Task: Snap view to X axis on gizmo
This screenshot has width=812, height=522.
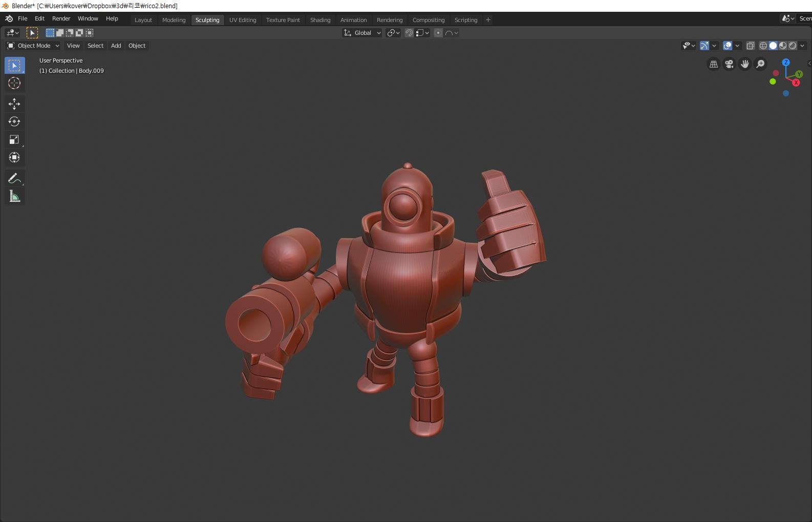Action: [x=796, y=82]
